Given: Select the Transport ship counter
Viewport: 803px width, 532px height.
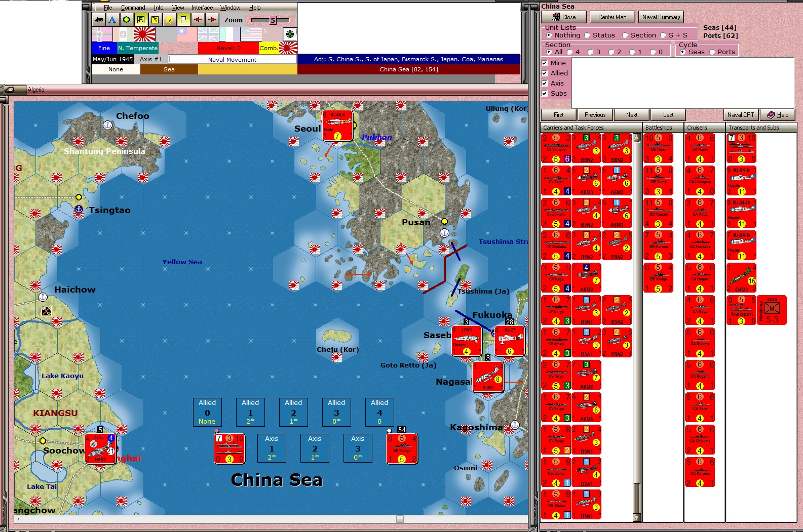Looking at the screenshot, I should coord(742,310).
